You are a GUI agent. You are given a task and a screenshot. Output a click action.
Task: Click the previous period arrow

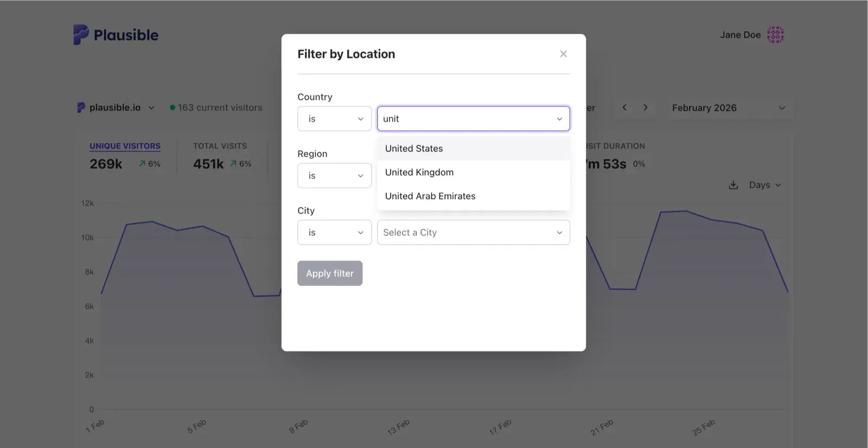(x=625, y=107)
